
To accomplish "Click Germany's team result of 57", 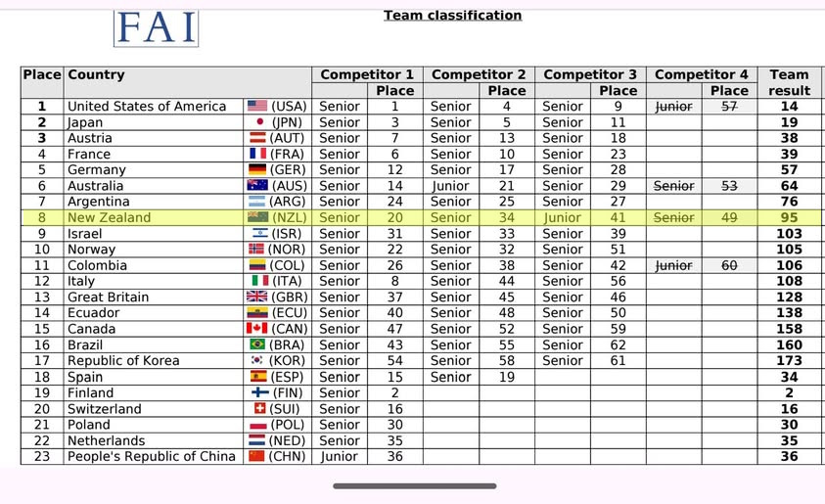I will (x=789, y=170).
